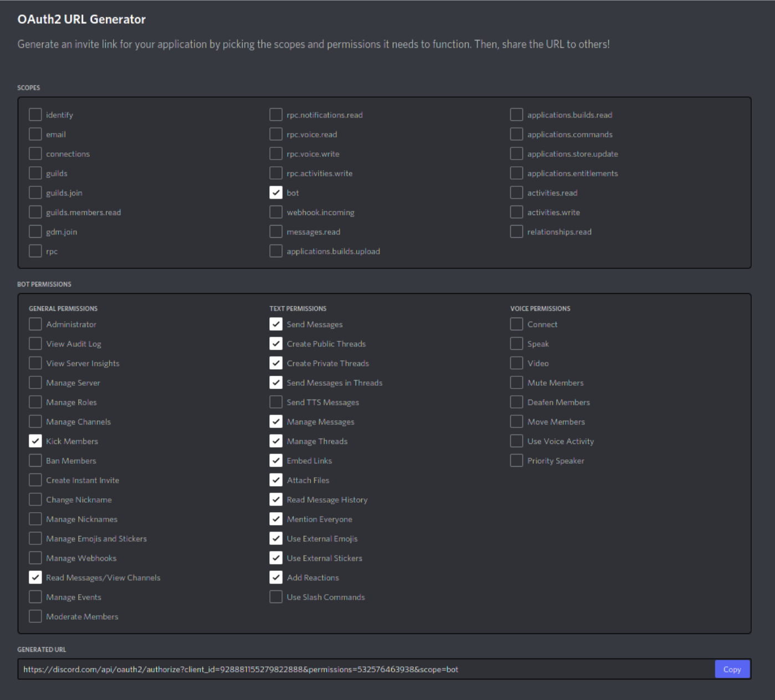Disable Mention Everyone permission

point(276,519)
